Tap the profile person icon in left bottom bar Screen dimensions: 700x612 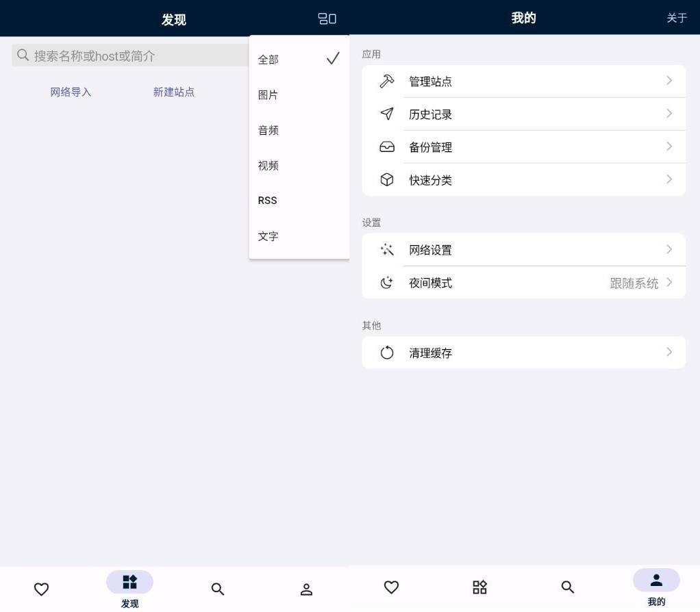tap(306, 589)
